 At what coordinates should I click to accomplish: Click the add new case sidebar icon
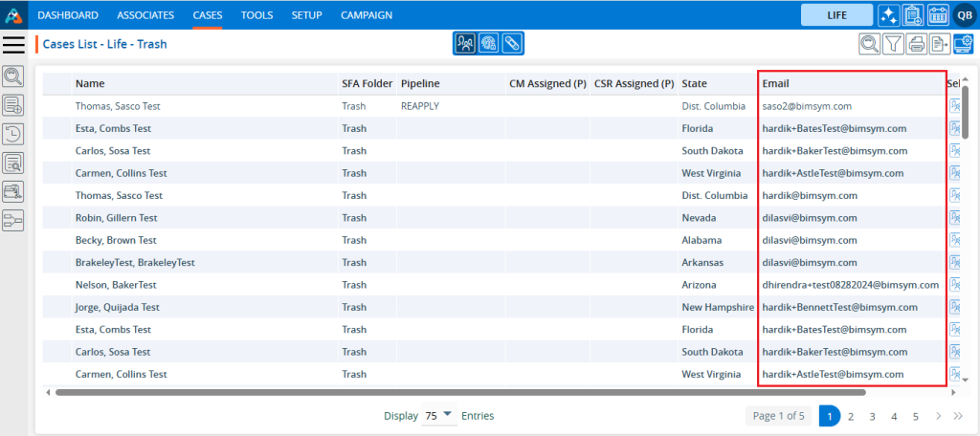[x=13, y=105]
